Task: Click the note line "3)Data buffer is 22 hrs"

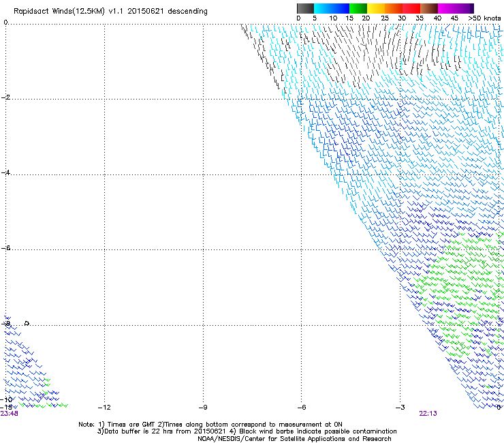Action: click(x=247, y=431)
